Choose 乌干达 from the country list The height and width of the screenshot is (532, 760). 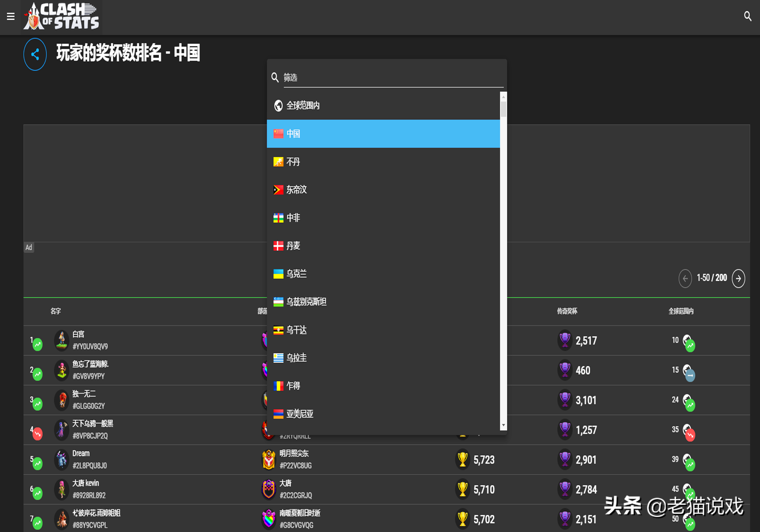383,330
